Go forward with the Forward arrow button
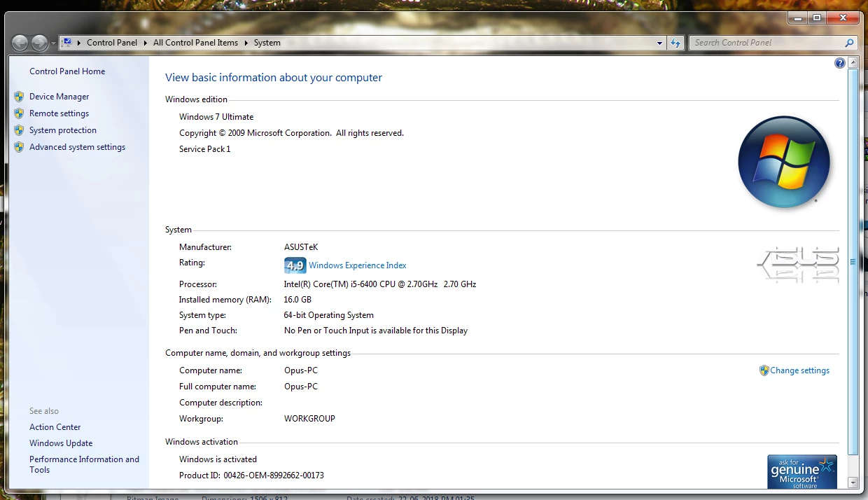 pyautogui.click(x=39, y=43)
